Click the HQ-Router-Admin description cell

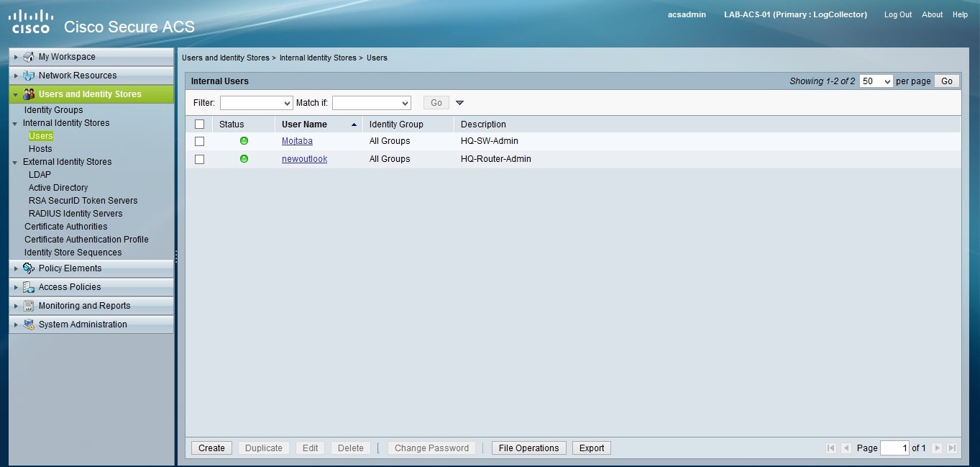(x=496, y=159)
